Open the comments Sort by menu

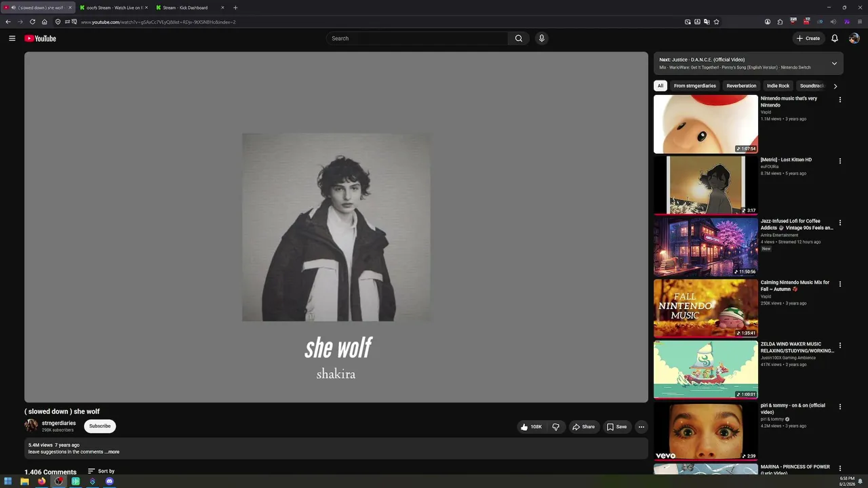(x=101, y=471)
